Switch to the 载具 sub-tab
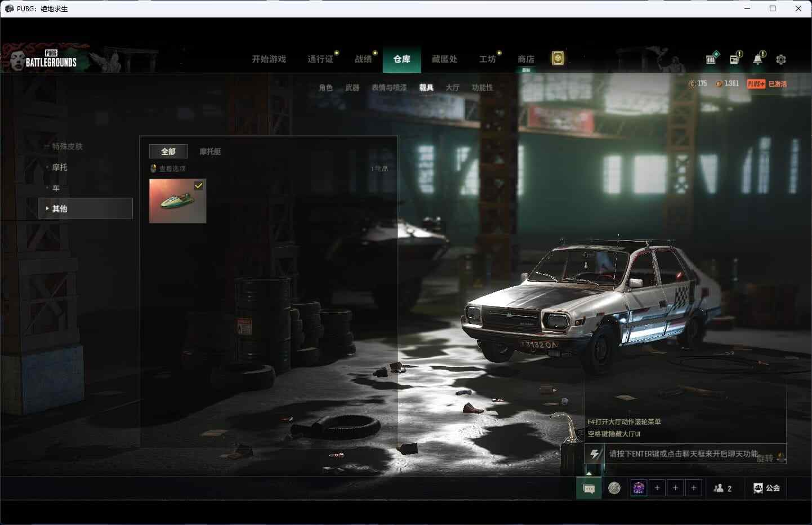 (426, 87)
